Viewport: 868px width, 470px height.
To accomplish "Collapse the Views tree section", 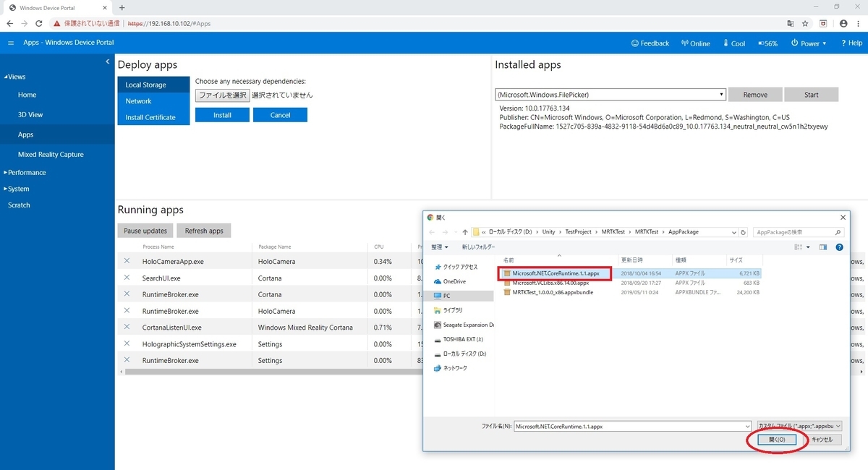I will [14, 77].
